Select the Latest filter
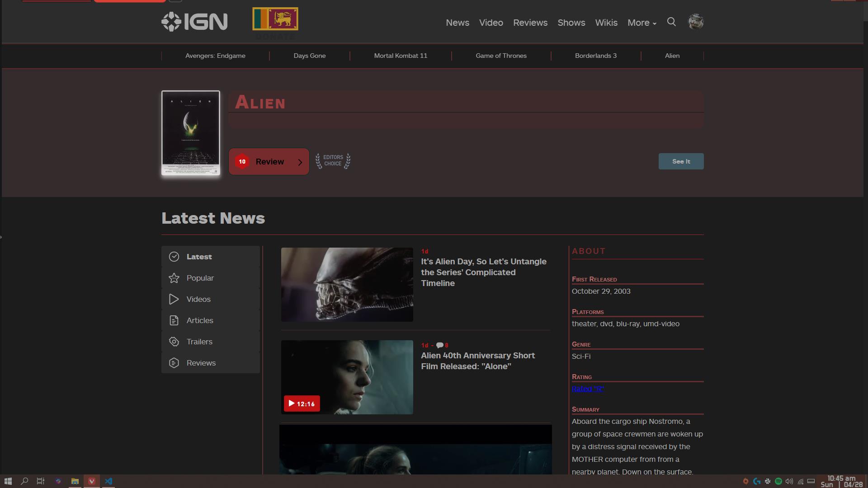 click(x=198, y=257)
